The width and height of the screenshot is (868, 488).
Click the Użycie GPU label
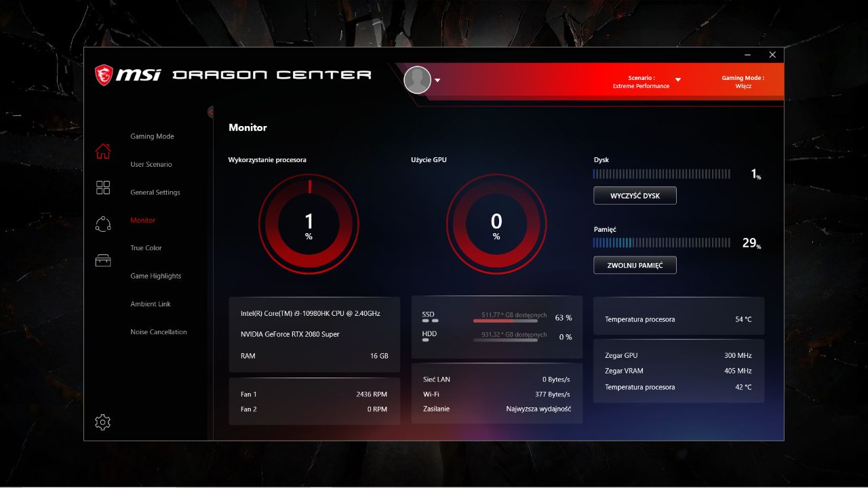point(429,160)
